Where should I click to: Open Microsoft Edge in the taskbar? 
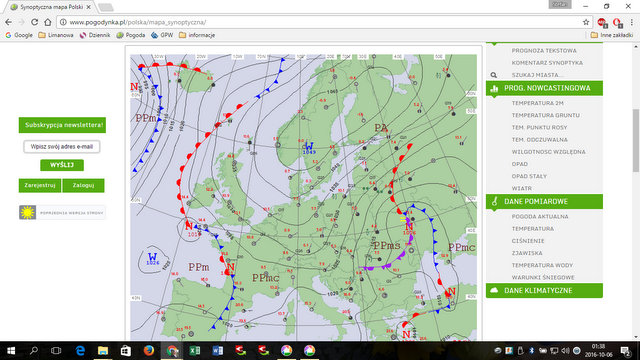80,351
